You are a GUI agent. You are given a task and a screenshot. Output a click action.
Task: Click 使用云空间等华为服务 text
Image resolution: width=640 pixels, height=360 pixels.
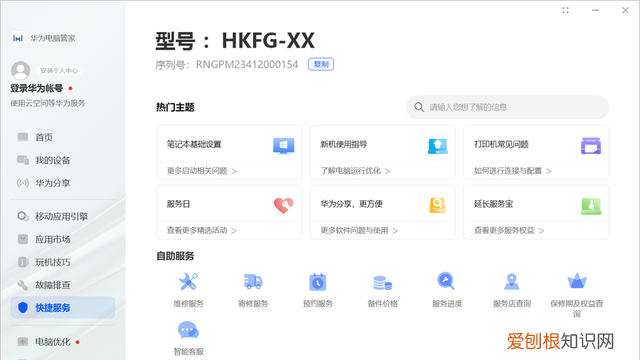48,103
